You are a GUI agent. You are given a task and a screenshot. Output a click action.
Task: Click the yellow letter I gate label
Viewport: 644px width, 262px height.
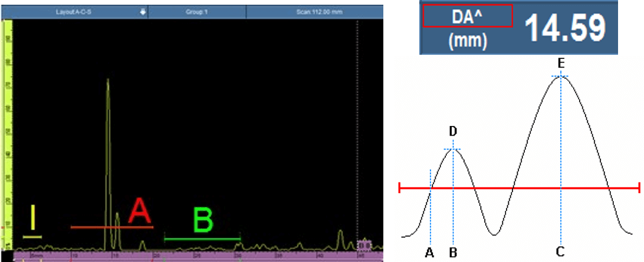33,218
